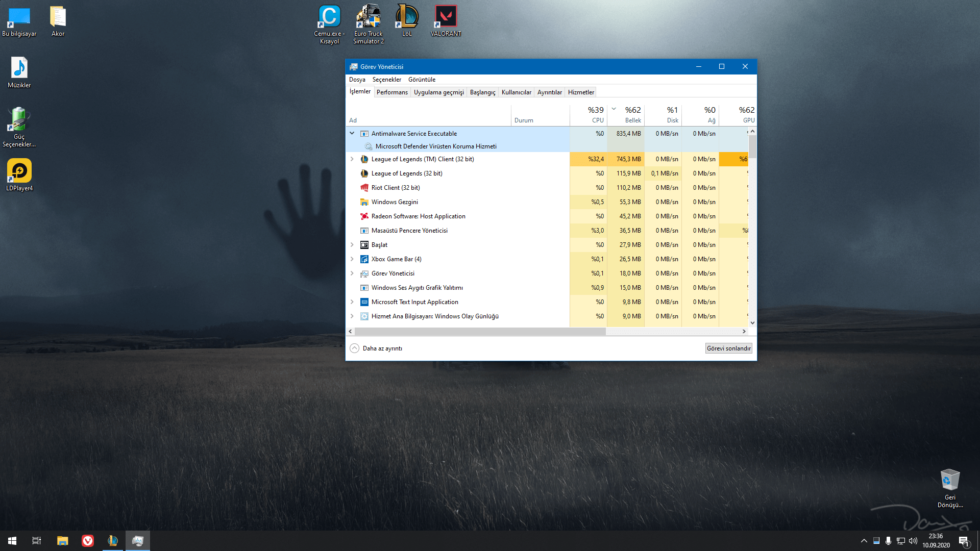This screenshot has width=980, height=551.
Task: Select the Radeon Software Host Application row
Action: (x=418, y=216)
